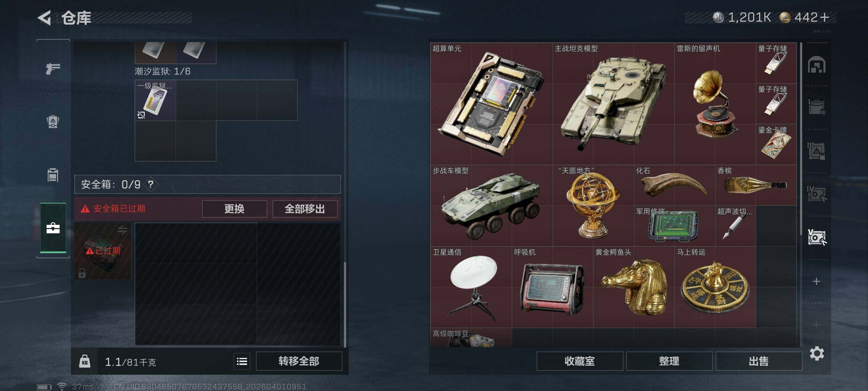Select the expired safe box thumbnail
Viewport: 868px width, 391px height.
click(103, 251)
